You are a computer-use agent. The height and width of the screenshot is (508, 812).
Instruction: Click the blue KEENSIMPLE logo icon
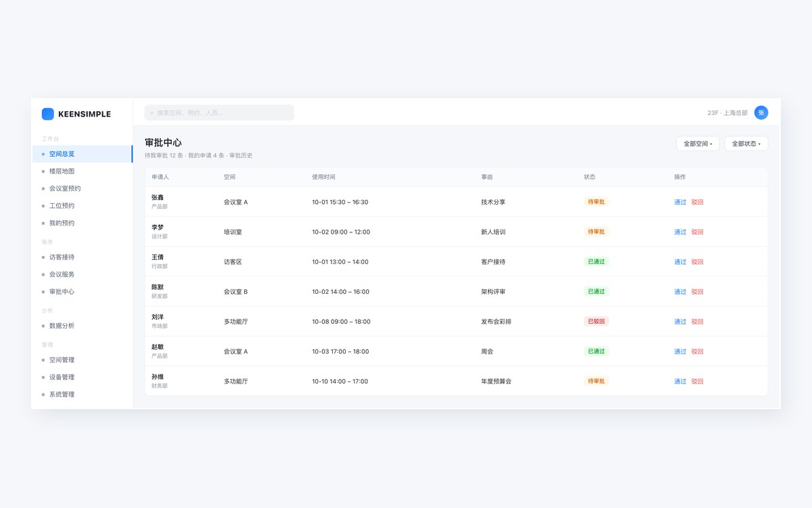(x=47, y=114)
